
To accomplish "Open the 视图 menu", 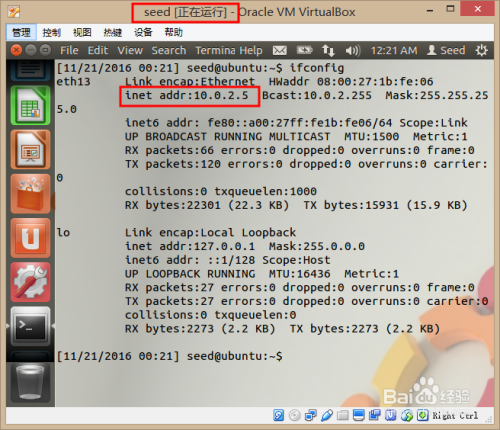I will point(82,32).
